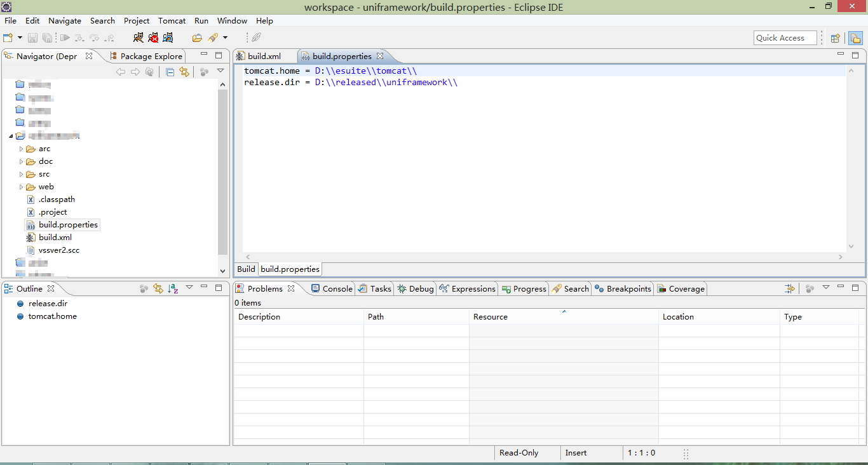Switch to the Expressions tab
Image resolution: width=868 pixels, height=465 pixels.
pos(467,288)
